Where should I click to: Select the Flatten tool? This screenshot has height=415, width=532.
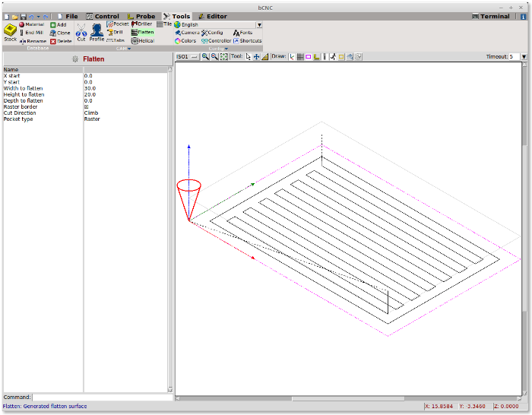pos(143,32)
